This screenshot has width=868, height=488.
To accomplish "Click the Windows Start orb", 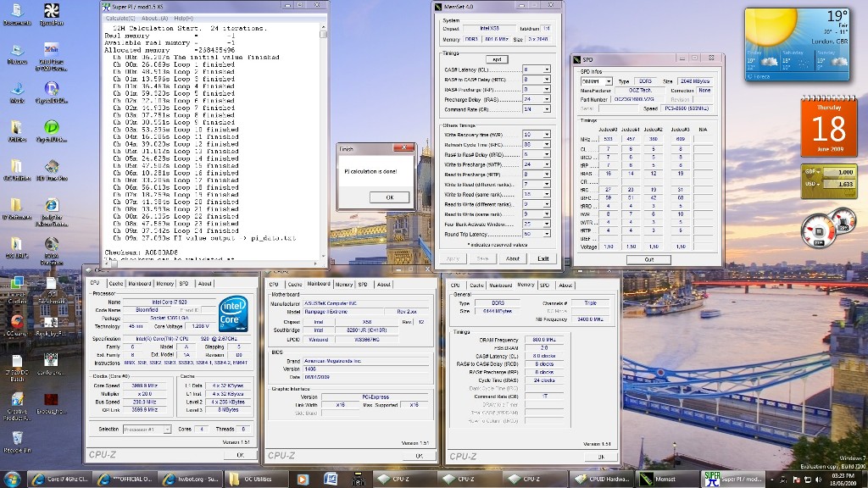I will pos(12,479).
